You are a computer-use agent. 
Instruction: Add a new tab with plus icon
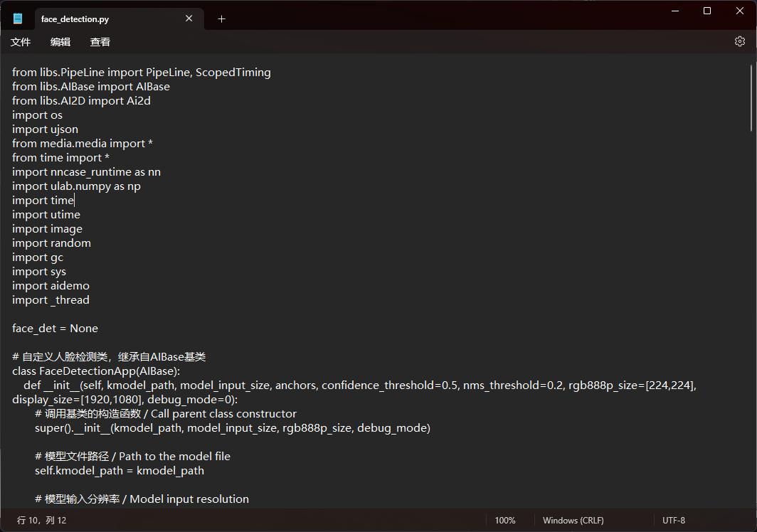(x=221, y=19)
